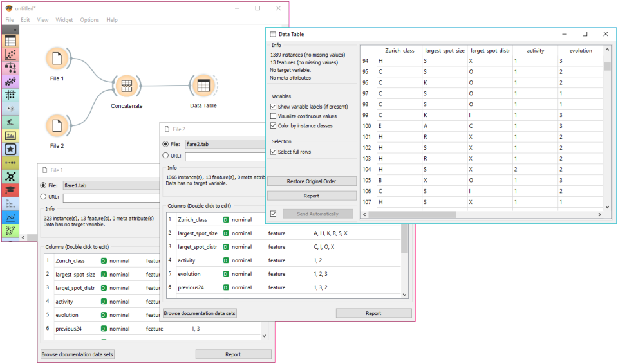Click the Orange app icon in untitled title bar

(9, 8)
